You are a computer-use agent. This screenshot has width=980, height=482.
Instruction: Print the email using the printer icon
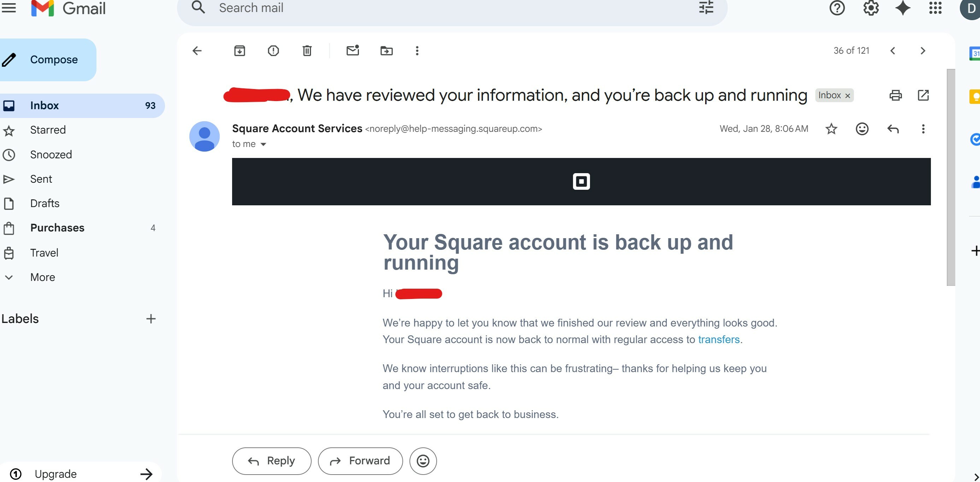point(895,95)
